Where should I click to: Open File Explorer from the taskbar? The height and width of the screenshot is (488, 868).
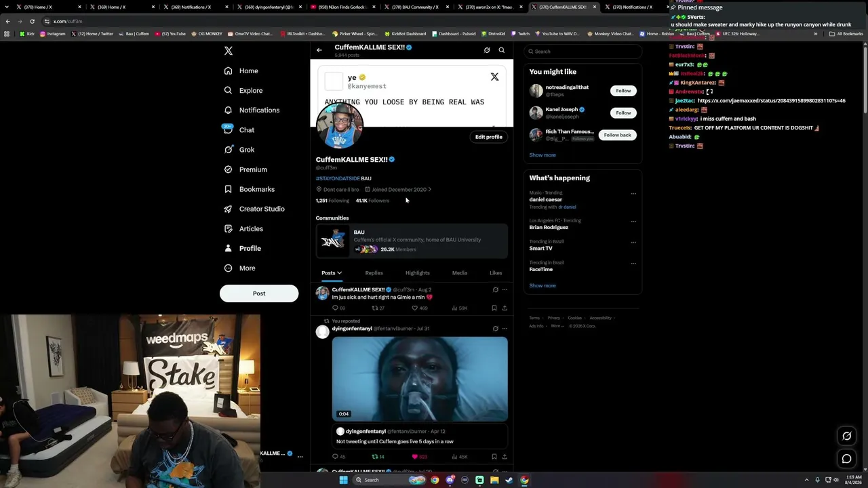pyautogui.click(x=494, y=480)
